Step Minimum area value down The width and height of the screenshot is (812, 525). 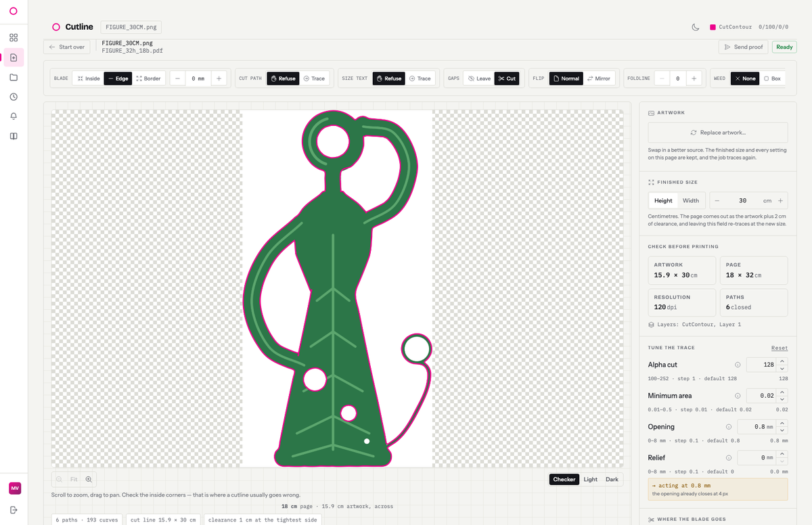(x=782, y=399)
